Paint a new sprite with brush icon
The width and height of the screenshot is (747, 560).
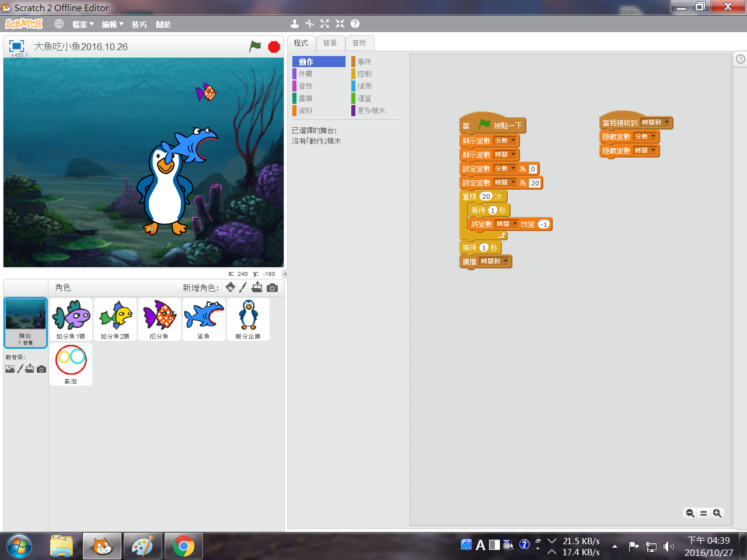coord(243,287)
